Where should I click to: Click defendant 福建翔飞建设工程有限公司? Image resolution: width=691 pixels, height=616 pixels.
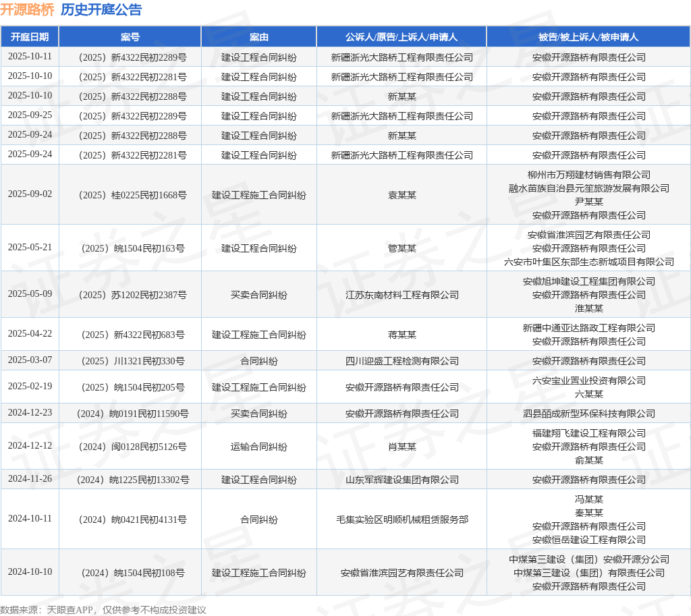point(588,433)
